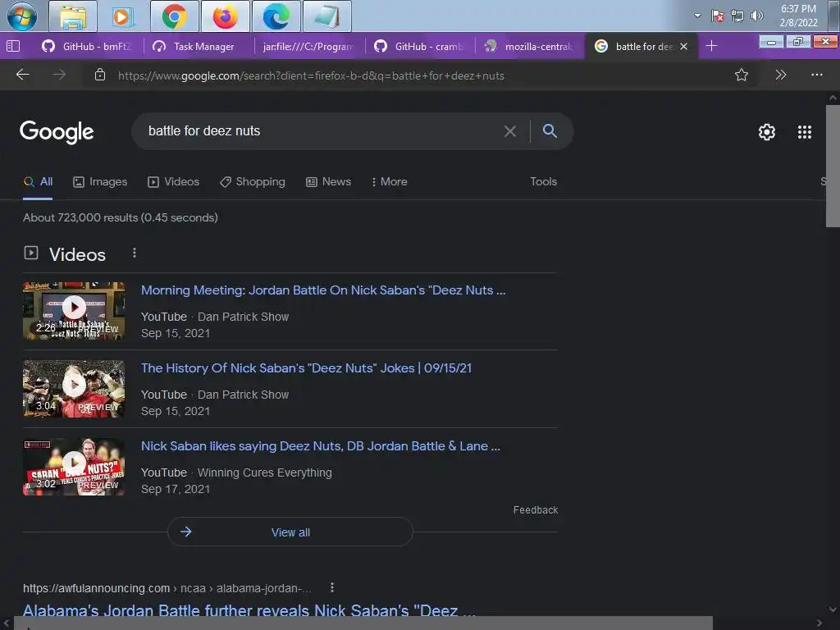Screen dimensions: 840x630
Task: Open Videos section three-dot options
Action: (x=135, y=253)
